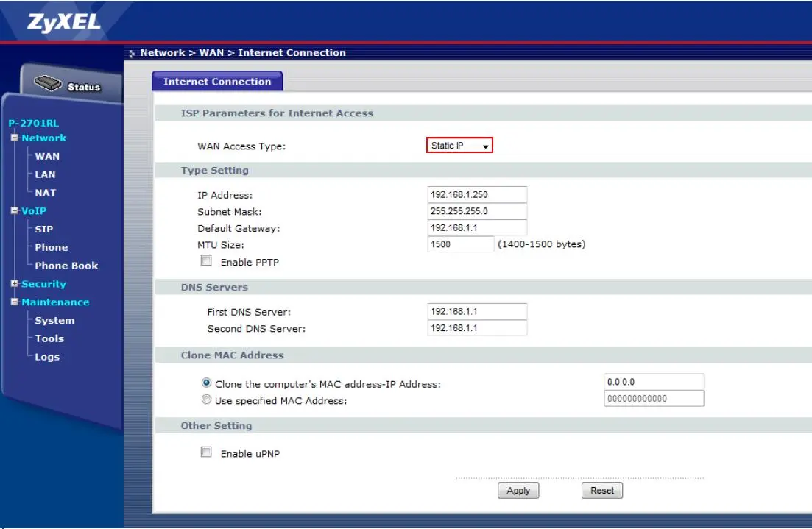Image resolution: width=812 pixels, height=529 pixels.
Task: Open the VoIP menu heading
Action: (34, 210)
